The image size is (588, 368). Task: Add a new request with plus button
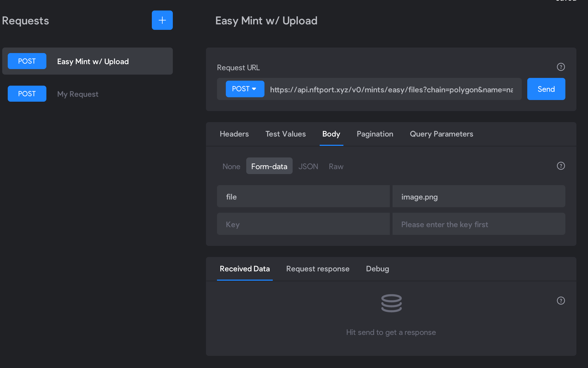click(x=162, y=20)
